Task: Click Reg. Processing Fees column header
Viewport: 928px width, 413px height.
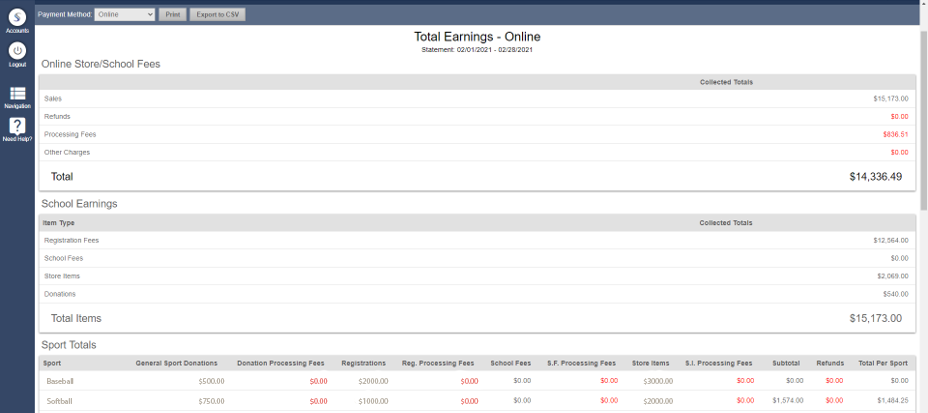Action: 438,363
